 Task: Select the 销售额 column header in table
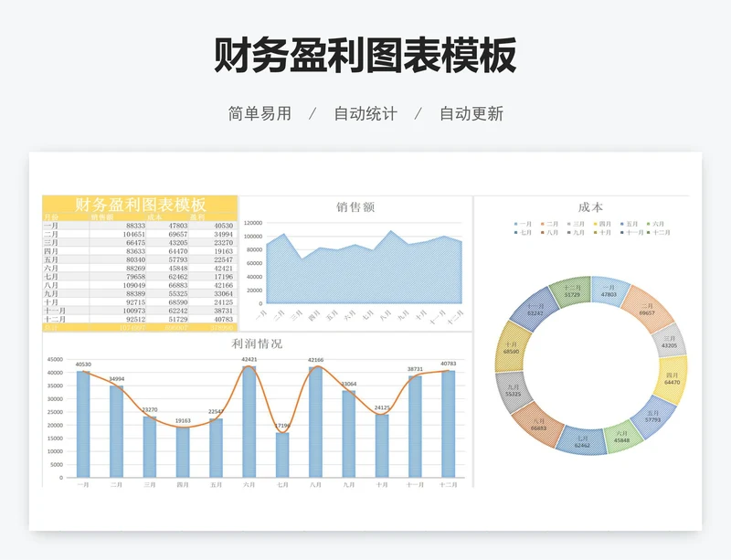click(102, 217)
